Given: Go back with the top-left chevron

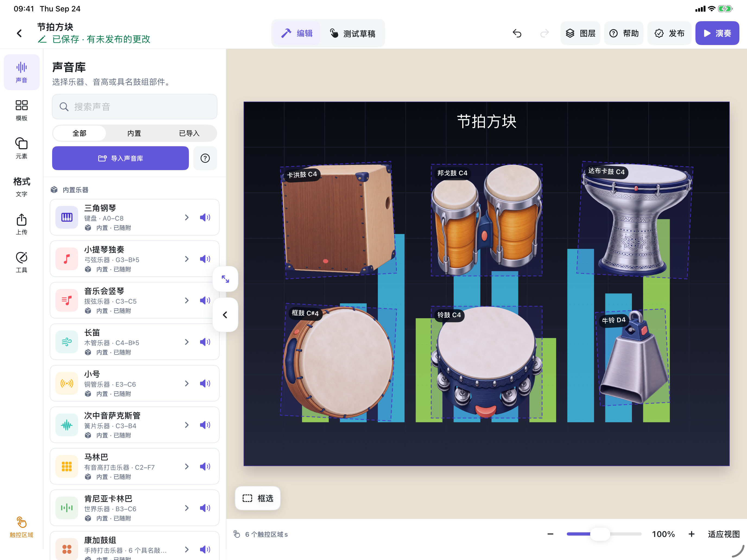Looking at the screenshot, I should pos(19,33).
